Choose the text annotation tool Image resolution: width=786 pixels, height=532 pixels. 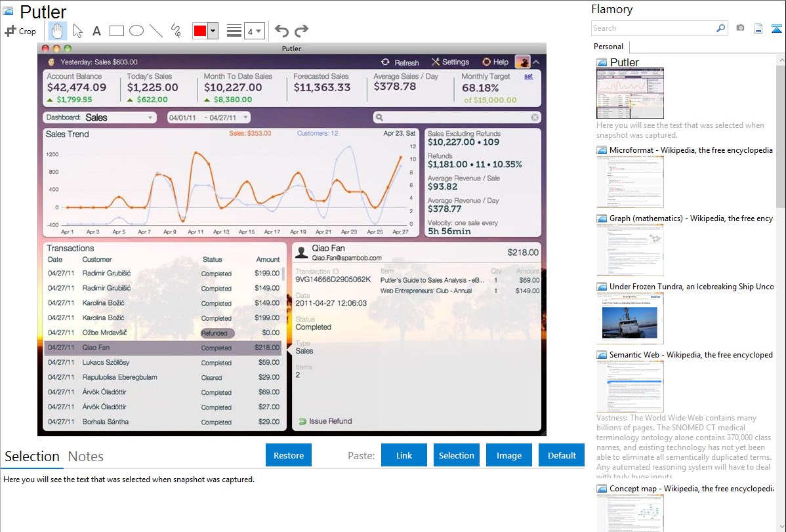point(96,31)
